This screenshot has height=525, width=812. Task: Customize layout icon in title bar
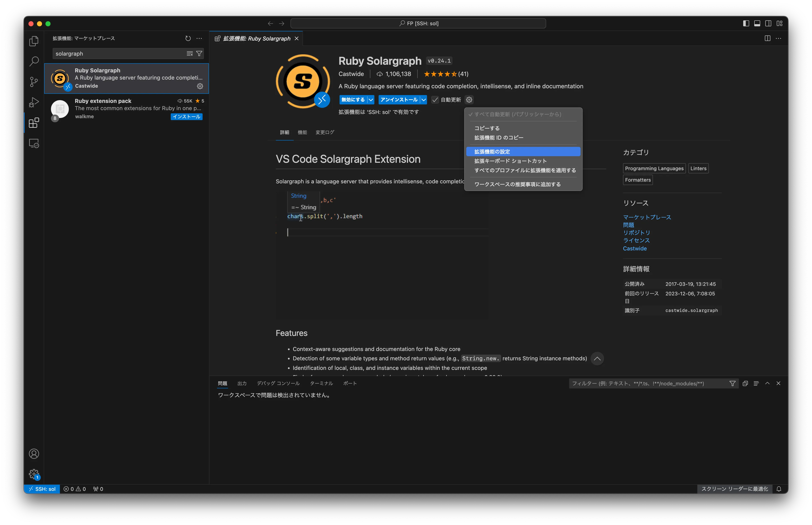coord(780,23)
